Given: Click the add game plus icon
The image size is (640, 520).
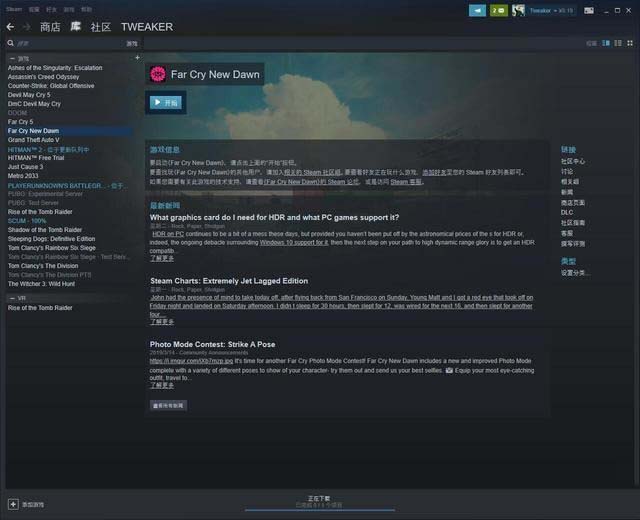Looking at the screenshot, I should 13,504.
